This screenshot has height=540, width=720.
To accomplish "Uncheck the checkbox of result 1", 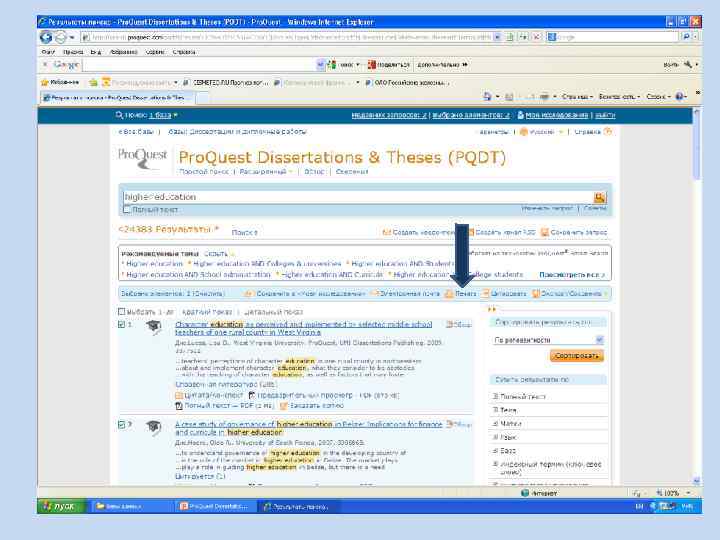I will tap(122, 325).
